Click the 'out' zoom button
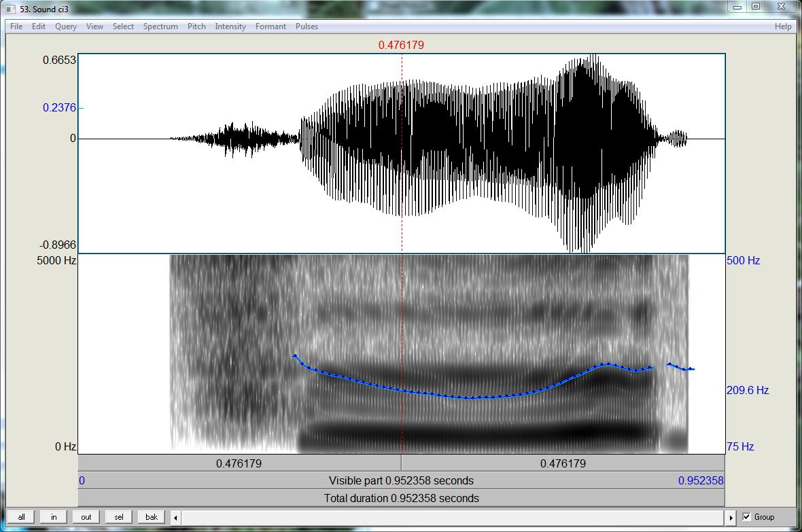The image size is (802, 532). 86,517
